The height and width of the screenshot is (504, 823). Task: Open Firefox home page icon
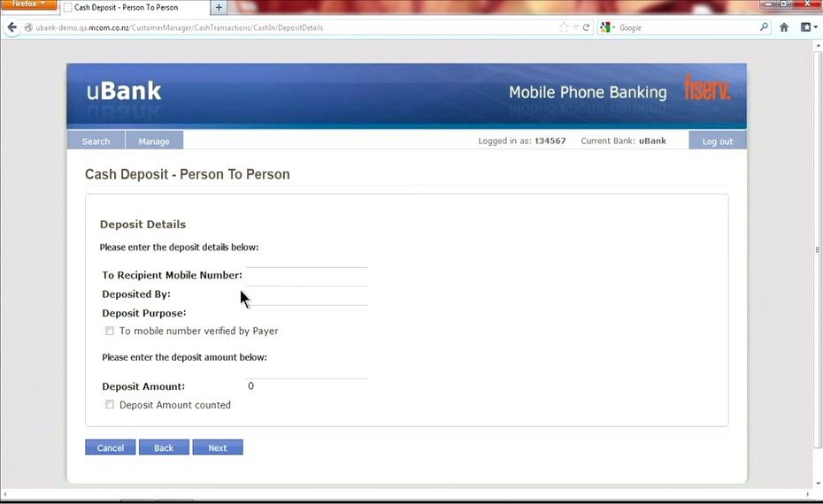click(784, 27)
